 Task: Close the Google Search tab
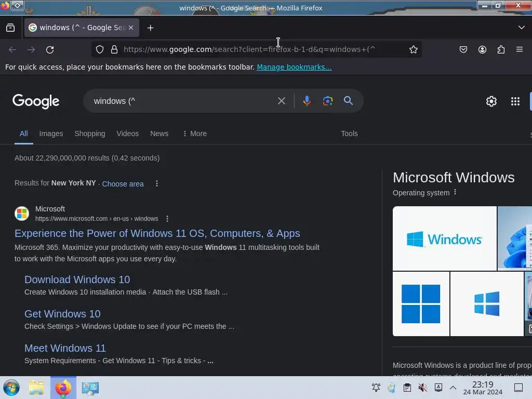pyautogui.click(x=131, y=28)
